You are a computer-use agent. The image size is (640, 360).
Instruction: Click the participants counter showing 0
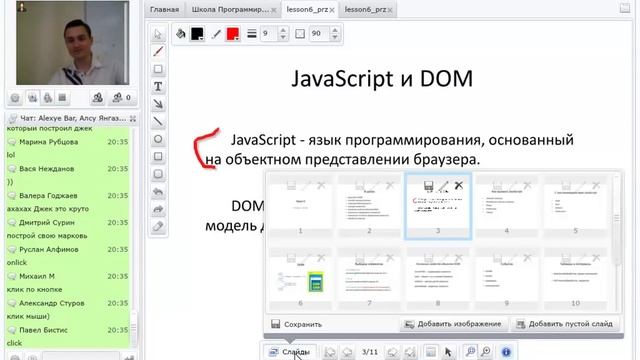pyautogui.click(x=122, y=98)
